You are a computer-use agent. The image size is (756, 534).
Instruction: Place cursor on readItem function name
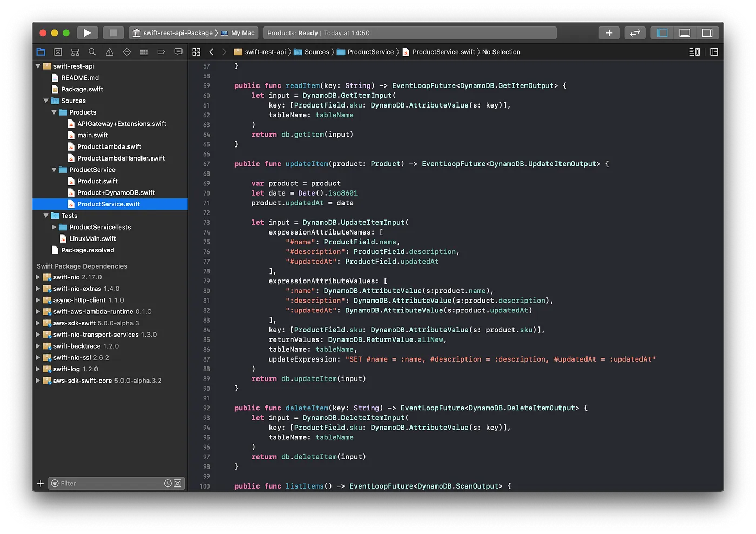[x=302, y=85]
